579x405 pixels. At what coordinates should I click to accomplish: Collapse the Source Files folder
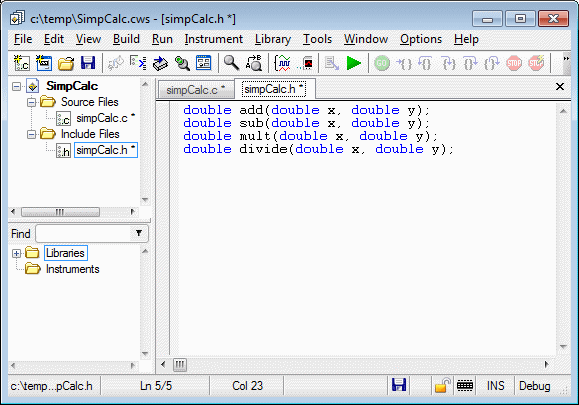coord(32,102)
